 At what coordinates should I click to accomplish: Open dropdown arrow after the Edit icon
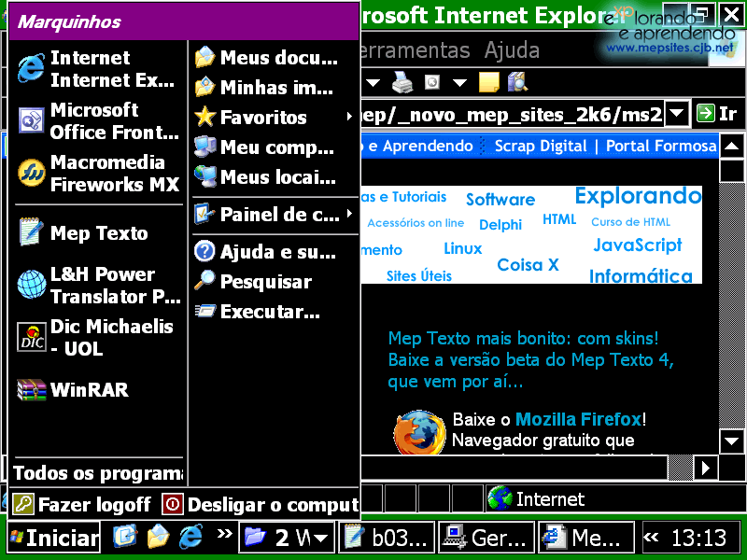459,83
